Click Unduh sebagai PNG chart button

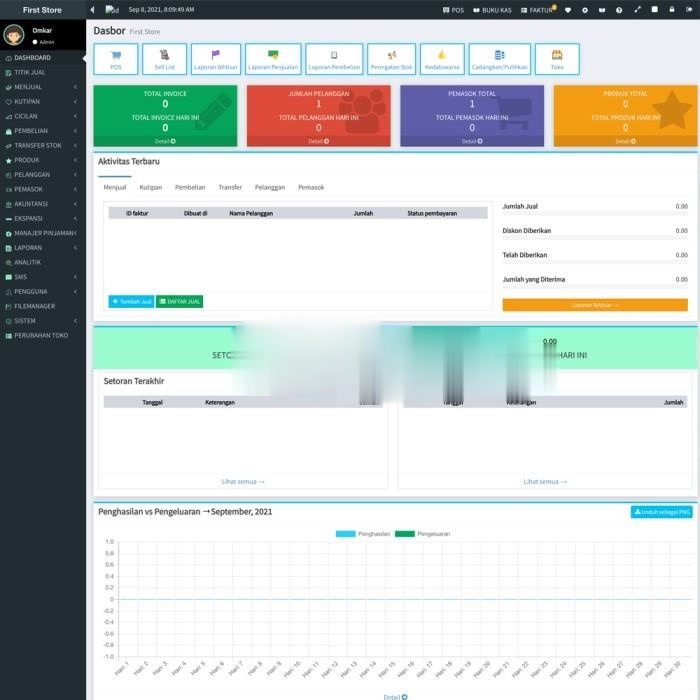(661, 512)
